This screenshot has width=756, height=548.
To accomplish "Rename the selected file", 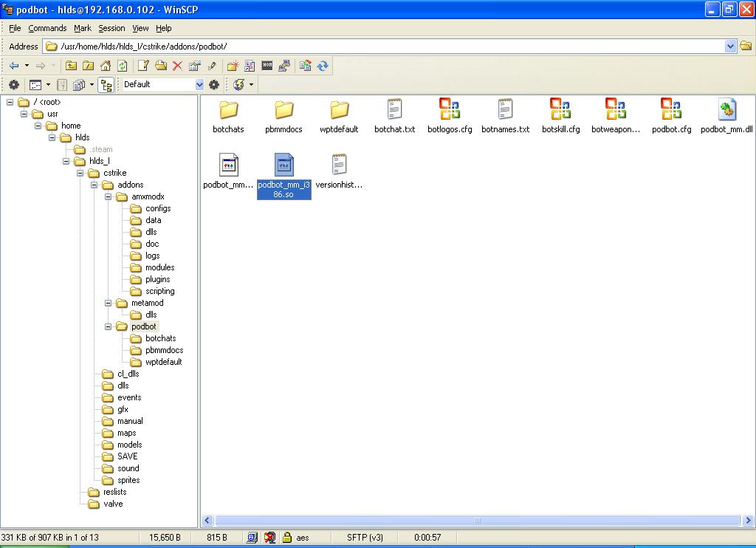I will tap(212, 66).
